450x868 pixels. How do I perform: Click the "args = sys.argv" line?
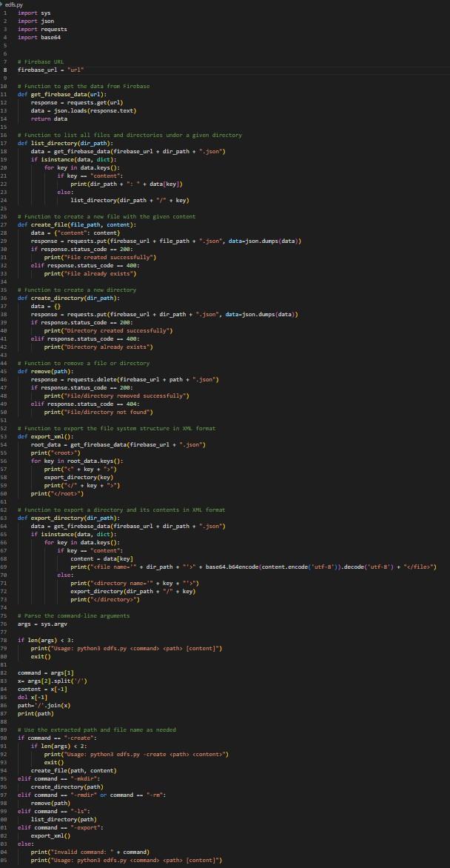[42, 624]
